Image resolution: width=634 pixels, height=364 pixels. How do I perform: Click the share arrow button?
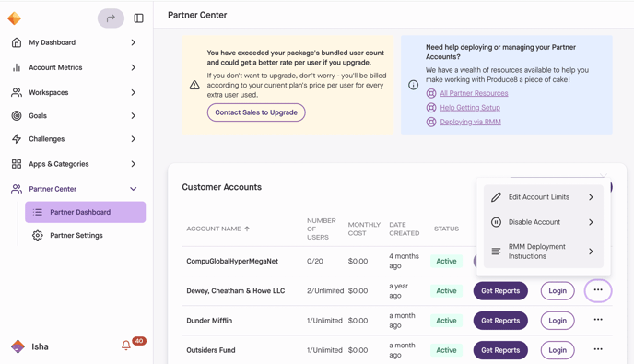[111, 18]
